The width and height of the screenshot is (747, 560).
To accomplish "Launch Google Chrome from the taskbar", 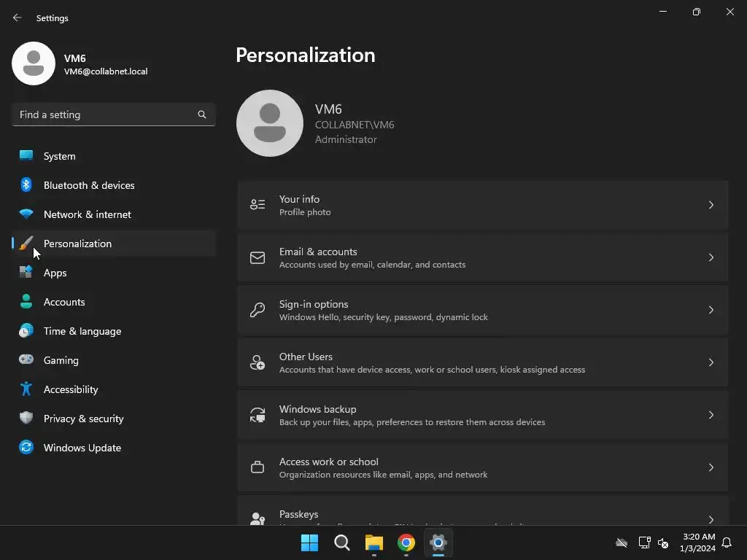I will 406,542.
